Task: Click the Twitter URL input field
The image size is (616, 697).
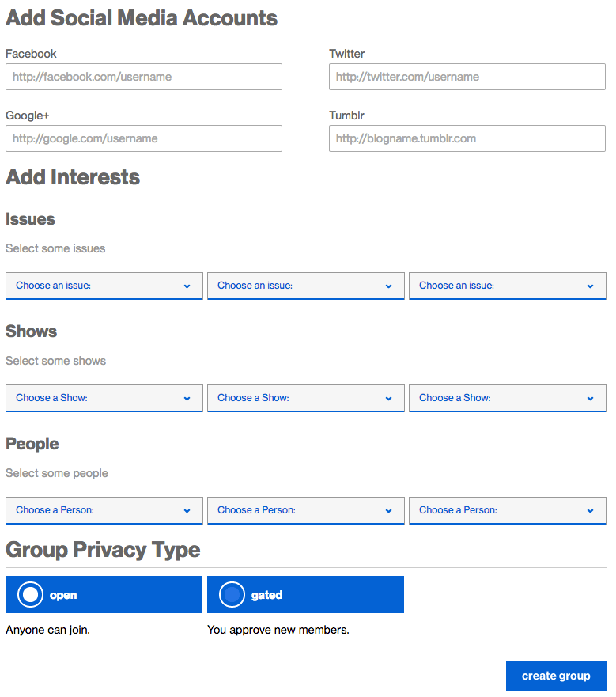Action: tap(467, 77)
